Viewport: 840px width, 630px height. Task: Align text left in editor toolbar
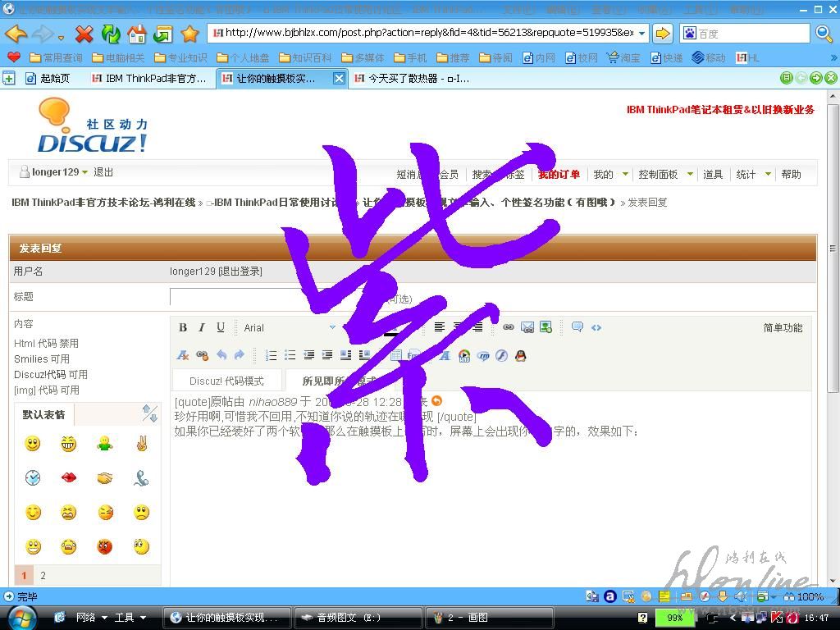(x=440, y=326)
